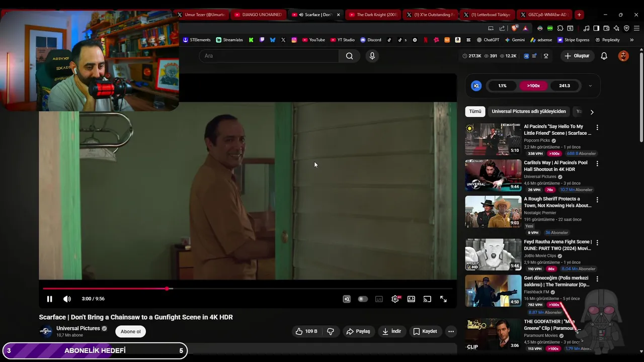Open the Instagram bookmark icon
This screenshot has width=644, height=362.
point(294,40)
